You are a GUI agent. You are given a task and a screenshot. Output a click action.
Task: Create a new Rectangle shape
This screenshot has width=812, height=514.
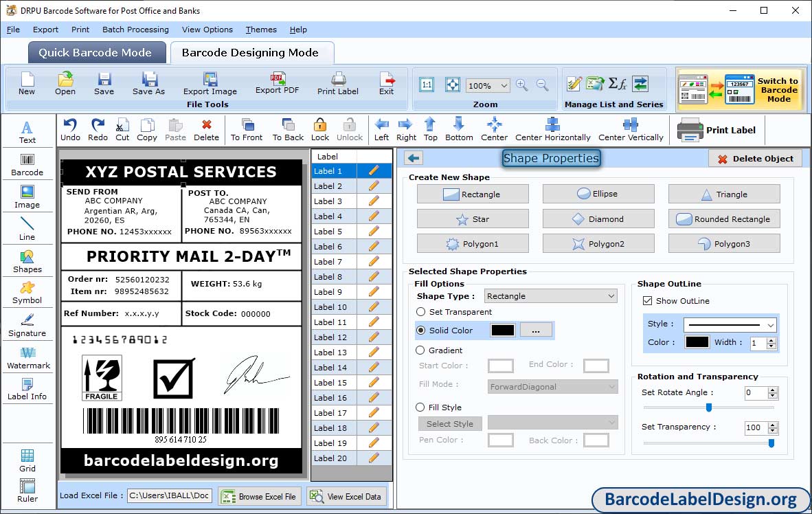tap(473, 194)
